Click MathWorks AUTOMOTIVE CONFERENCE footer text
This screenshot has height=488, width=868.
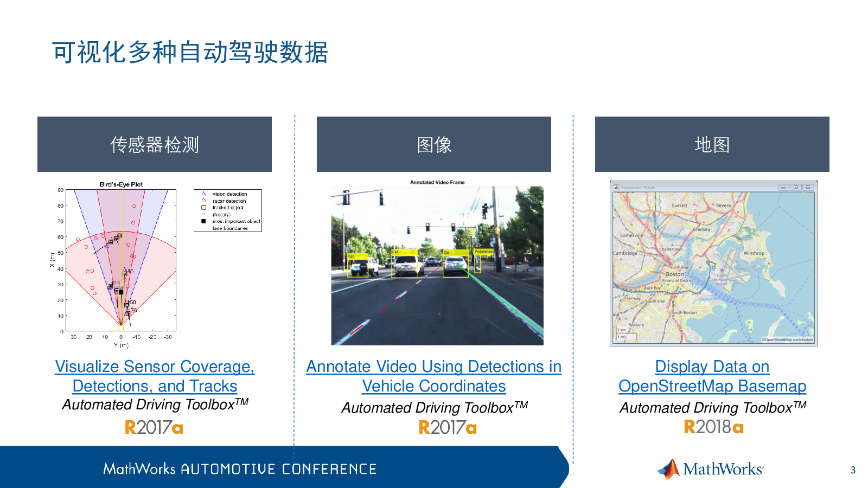point(240,469)
